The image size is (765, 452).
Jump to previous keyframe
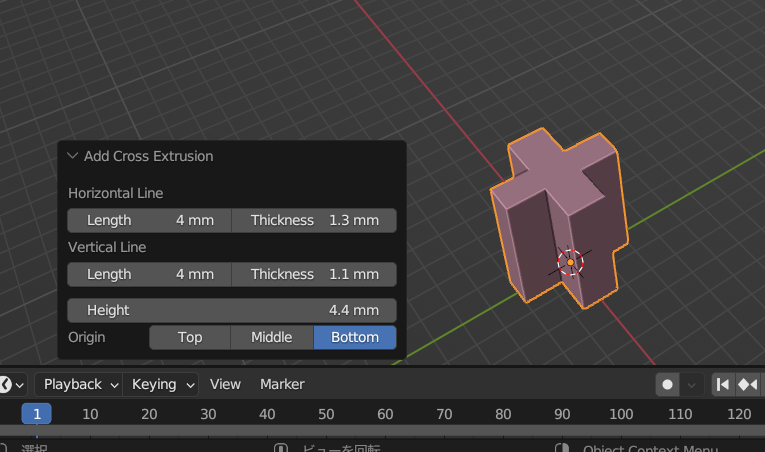(x=748, y=385)
